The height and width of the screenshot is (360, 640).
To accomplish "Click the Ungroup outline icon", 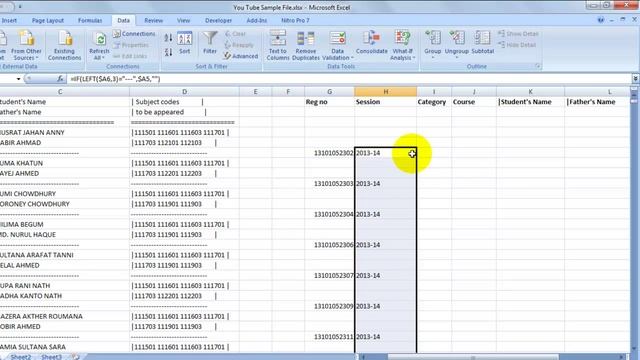I will [457, 44].
